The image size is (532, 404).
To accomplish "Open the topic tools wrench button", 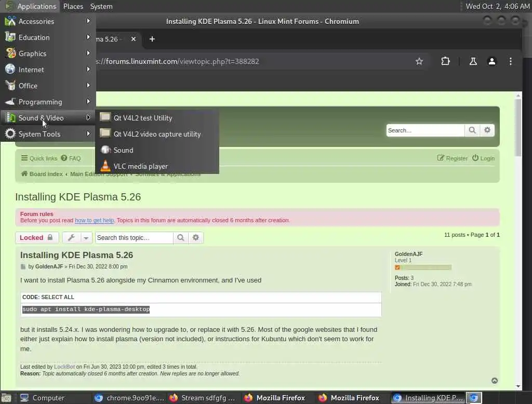I will point(71,237).
